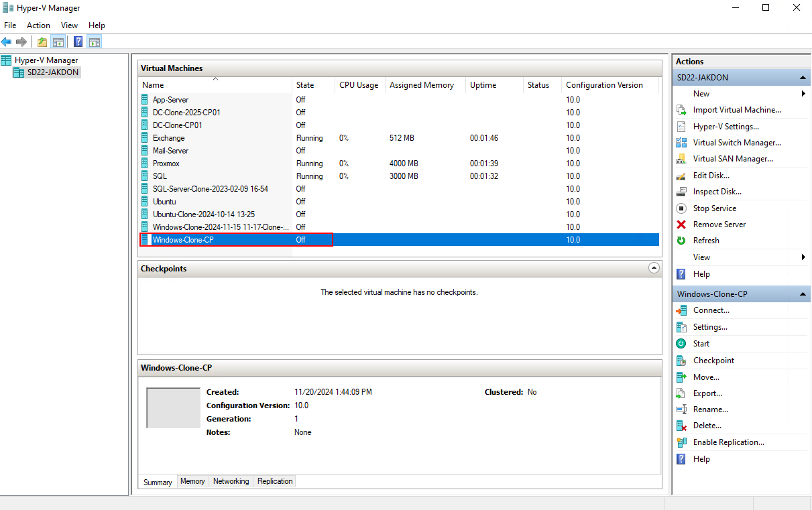Select the Mail-Server virtual machine
The height and width of the screenshot is (510, 812).
[x=399, y=151]
